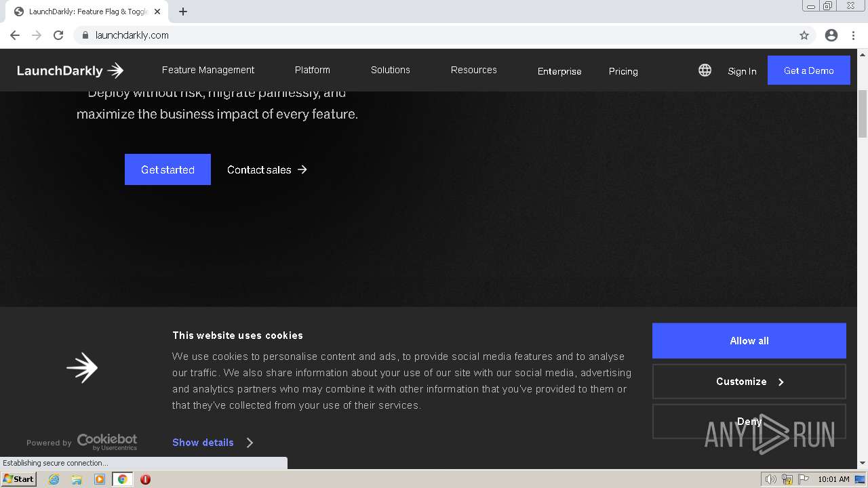
Task: Expand Show details in the cookie banner
Action: coord(213,443)
